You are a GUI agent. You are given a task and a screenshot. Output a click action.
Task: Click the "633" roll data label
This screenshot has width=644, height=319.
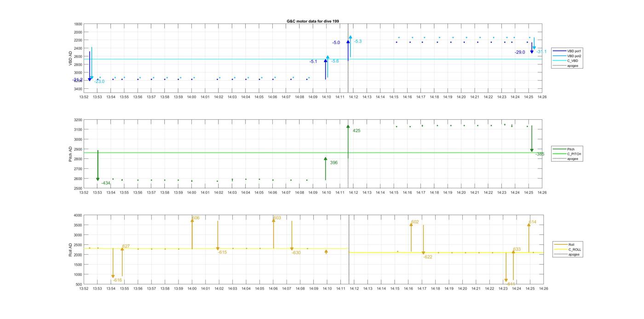click(x=517, y=249)
